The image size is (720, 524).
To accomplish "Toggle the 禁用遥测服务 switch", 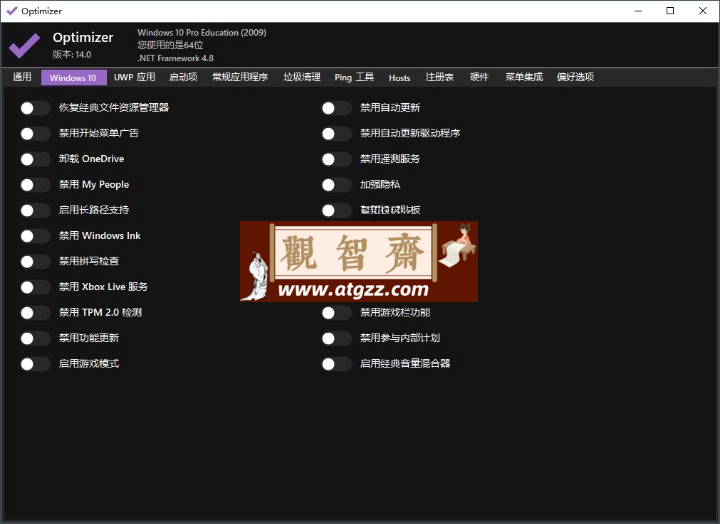I will click(337, 159).
